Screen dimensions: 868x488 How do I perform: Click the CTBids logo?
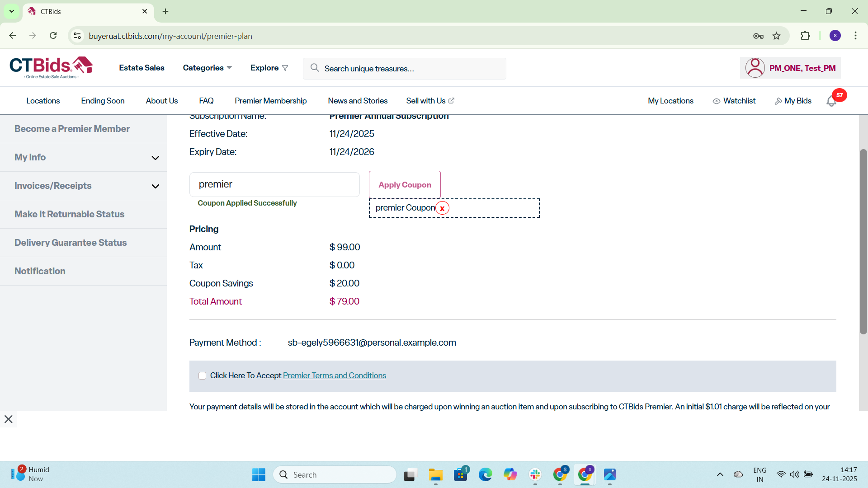coord(51,68)
